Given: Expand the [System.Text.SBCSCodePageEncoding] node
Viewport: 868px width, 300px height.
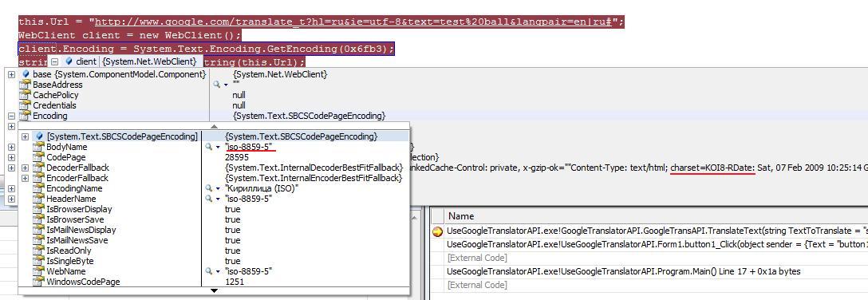Looking at the screenshot, I should tap(25, 136).
